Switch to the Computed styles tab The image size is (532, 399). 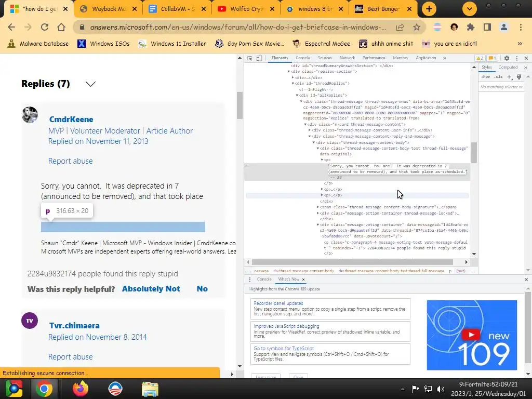[x=508, y=67]
